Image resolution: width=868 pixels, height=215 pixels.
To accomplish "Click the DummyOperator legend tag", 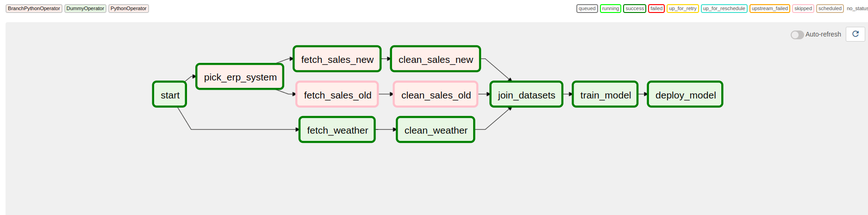I will 85,8.
